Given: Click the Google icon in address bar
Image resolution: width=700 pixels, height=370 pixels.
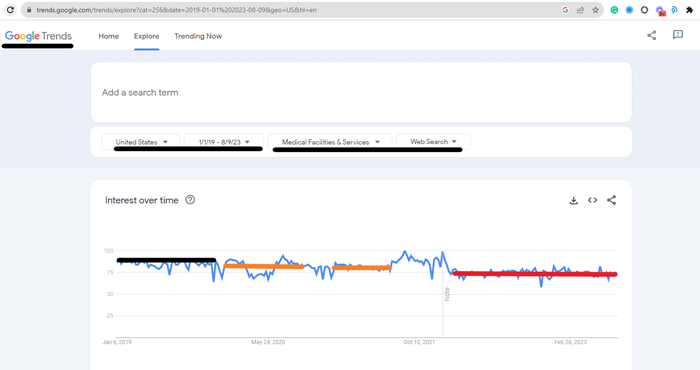Looking at the screenshot, I should tap(565, 10).
